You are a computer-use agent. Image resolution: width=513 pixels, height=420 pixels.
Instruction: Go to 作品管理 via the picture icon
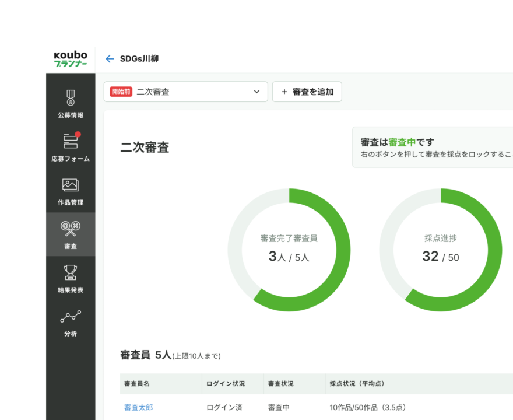(71, 185)
